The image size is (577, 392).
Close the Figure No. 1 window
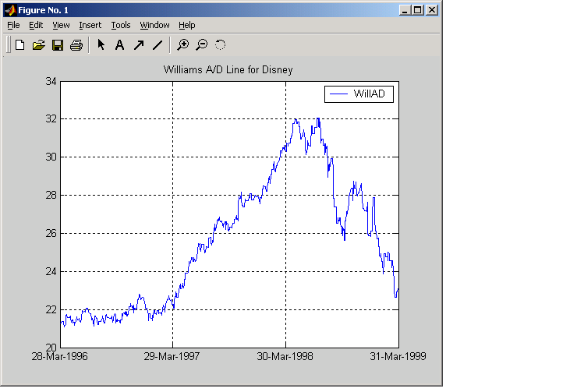[432, 10]
